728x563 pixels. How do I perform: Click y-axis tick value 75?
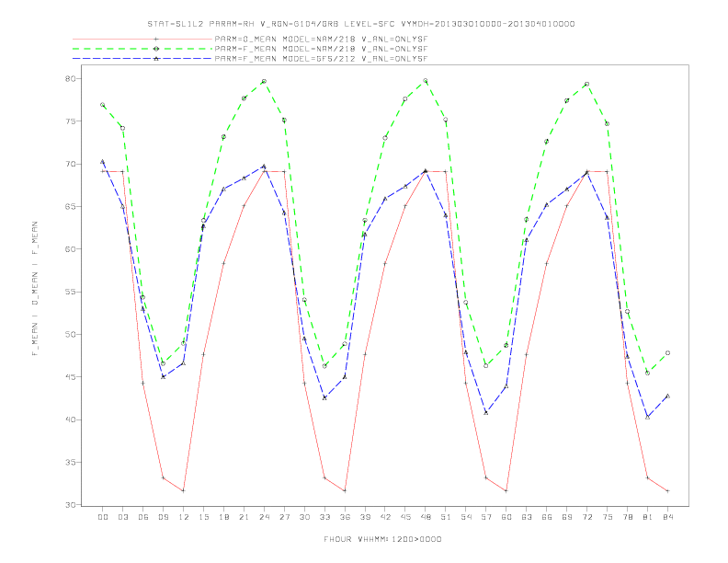(70, 121)
